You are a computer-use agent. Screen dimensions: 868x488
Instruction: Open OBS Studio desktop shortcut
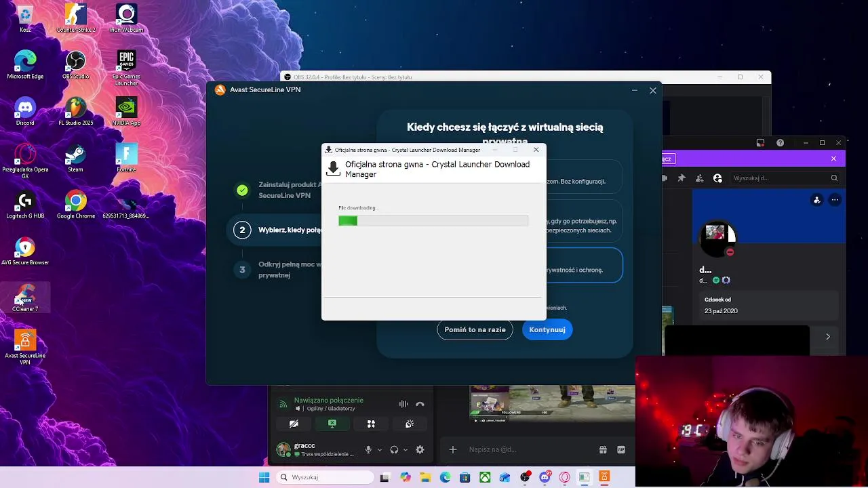[x=75, y=65]
